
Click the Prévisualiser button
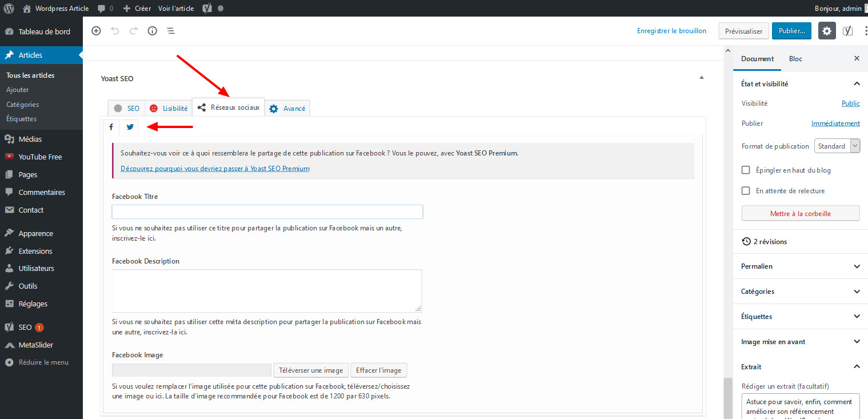click(x=743, y=31)
